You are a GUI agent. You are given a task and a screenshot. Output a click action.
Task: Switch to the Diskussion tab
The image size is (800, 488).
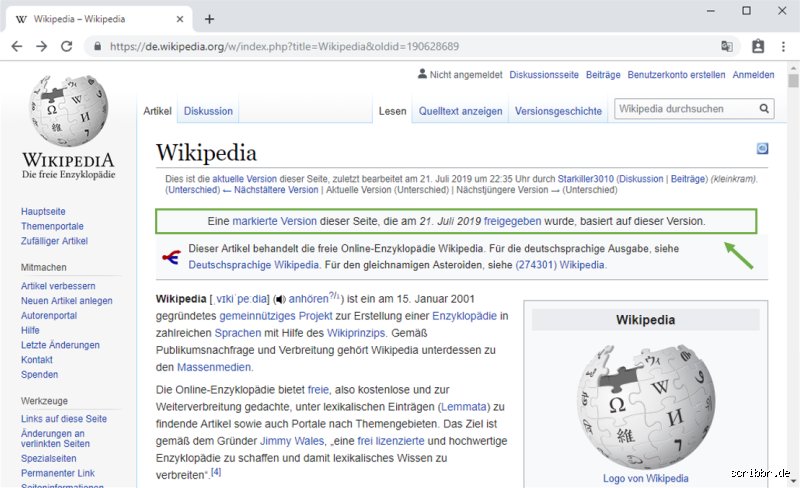pyautogui.click(x=208, y=111)
